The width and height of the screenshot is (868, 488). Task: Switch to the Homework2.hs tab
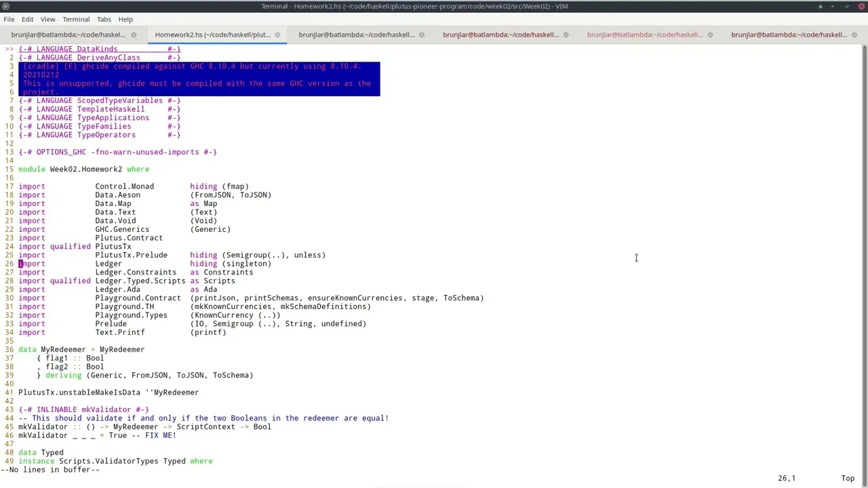pyautogui.click(x=212, y=35)
